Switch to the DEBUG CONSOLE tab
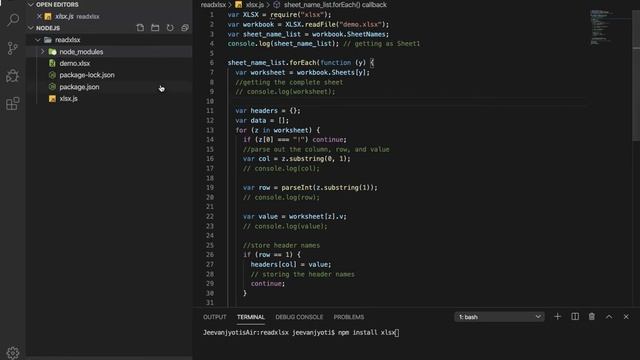Image resolution: width=640 pixels, height=360 pixels. click(299, 317)
